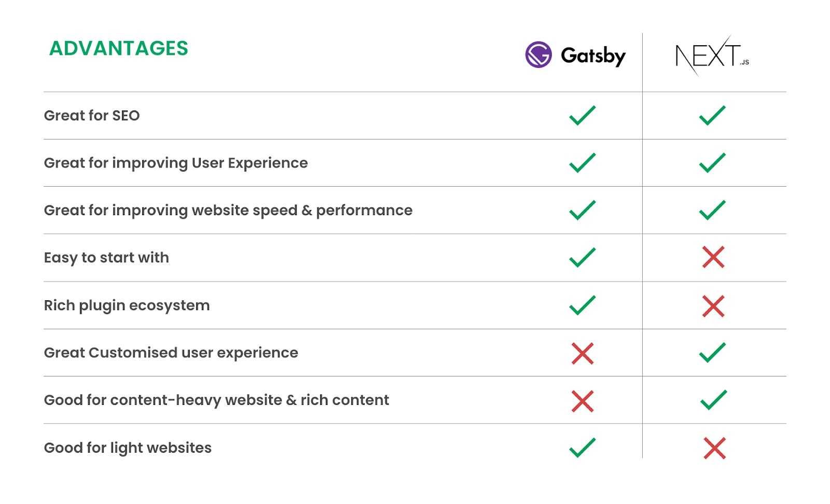
Task: Click Gatsby checkmark for Good for light websites
Action: click(x=582, y=447)
